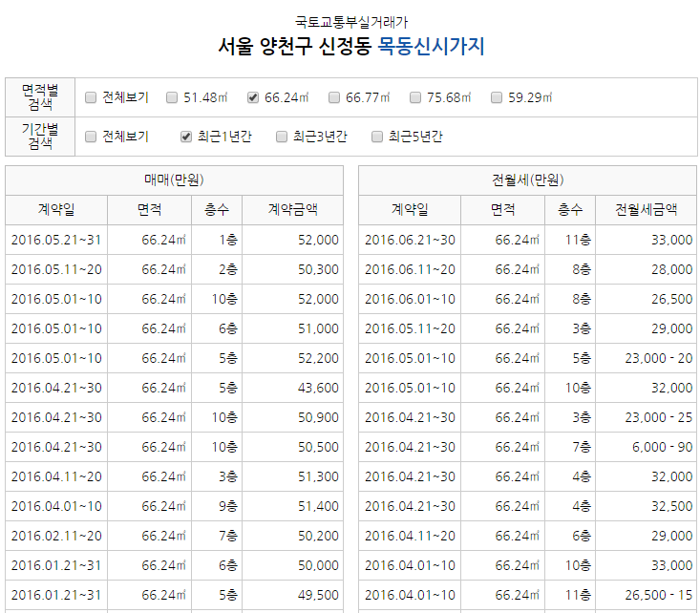This screenshot has width=700, height=613.
Task: Click sale price 50,500
Action: (x=318, y=447)
